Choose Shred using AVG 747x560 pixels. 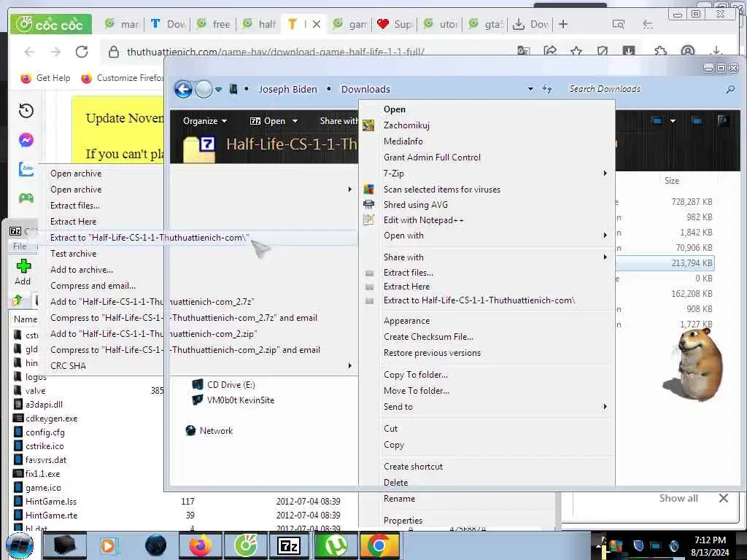click(x=415, y=204)
